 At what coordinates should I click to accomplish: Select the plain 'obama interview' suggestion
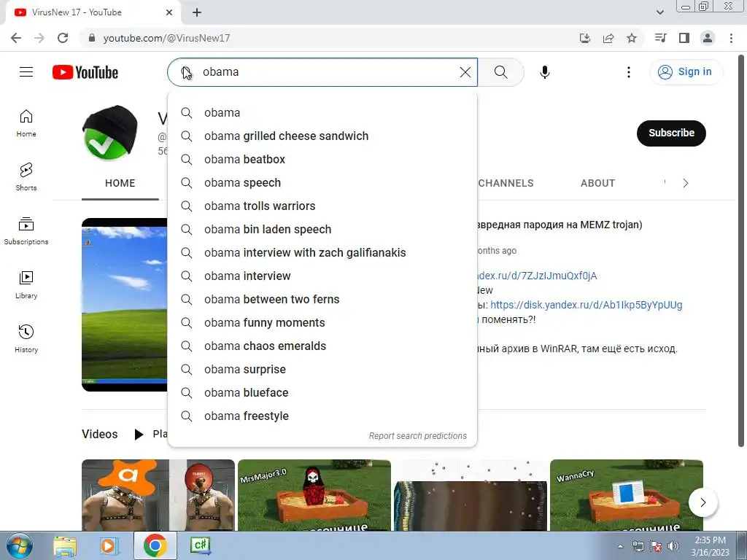pyautogui.click(x=322, y=276)
